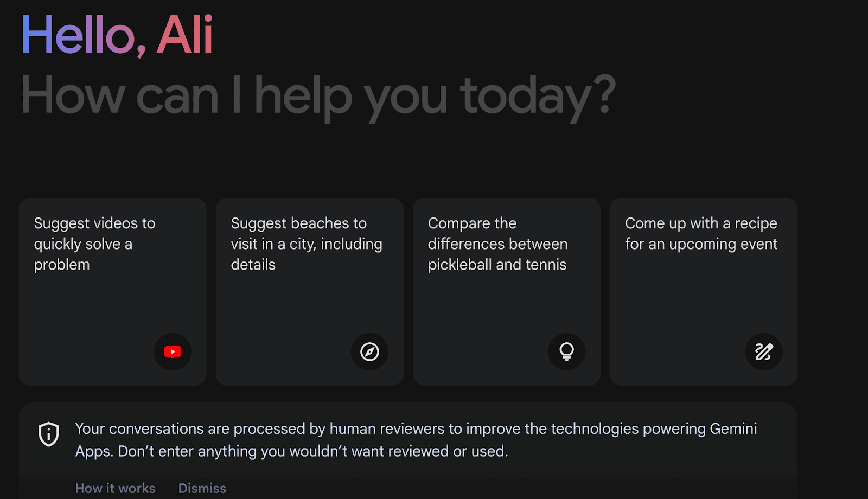Open the How it works link

pyautogui.click(x=115, y=488)
